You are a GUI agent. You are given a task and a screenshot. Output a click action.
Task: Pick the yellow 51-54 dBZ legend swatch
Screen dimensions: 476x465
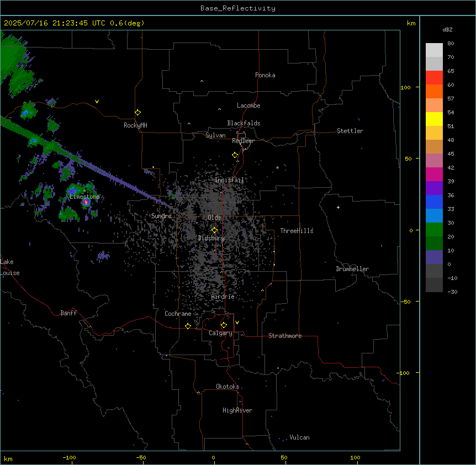(x=434, y=119)
